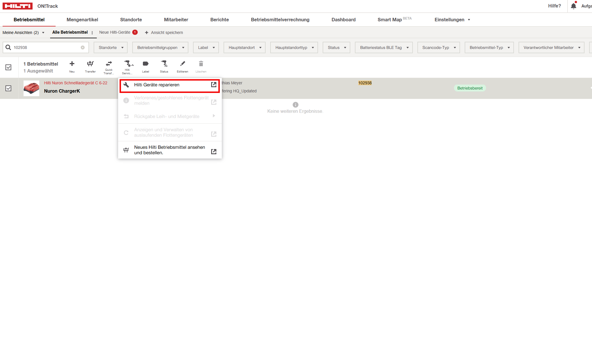This screenshot has width=592, height=364.
Task: Click the Neu plus icon
Action: pos(72,64)
